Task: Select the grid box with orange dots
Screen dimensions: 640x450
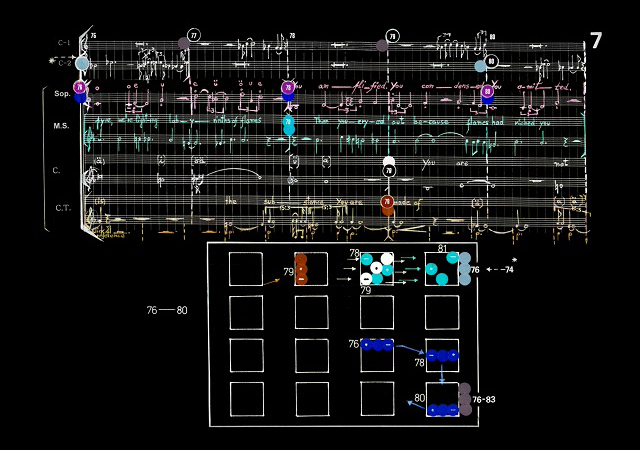Action: [x=311, y=269]
